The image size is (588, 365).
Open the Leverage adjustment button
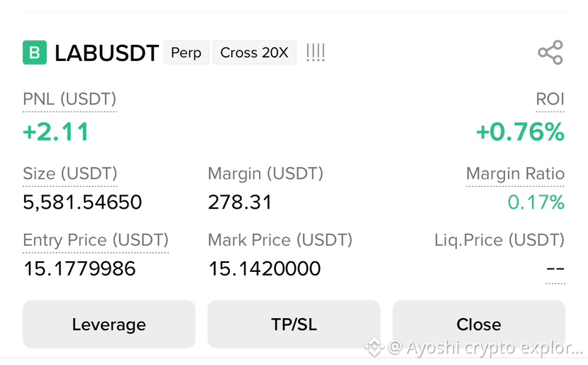pyautogui.click(x=109, y=324)
